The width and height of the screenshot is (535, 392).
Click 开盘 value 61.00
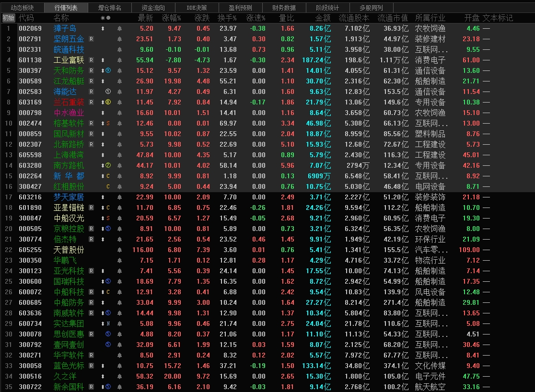pyautogui.click(x=471, y=60)
